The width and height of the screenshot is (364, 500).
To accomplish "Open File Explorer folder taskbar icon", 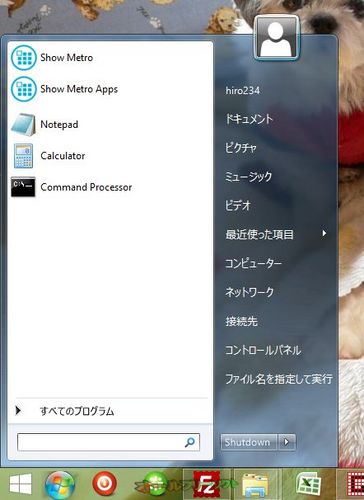I will [255, 485].
